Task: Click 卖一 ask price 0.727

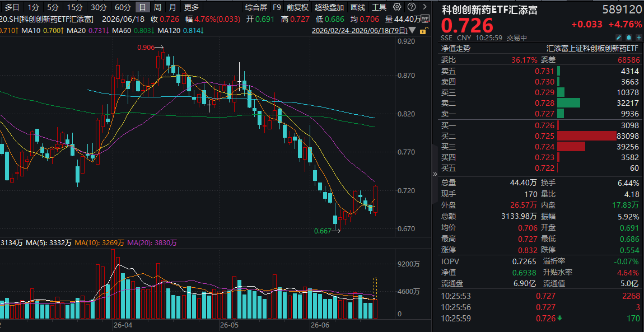Action: click(x=545, y=114)
